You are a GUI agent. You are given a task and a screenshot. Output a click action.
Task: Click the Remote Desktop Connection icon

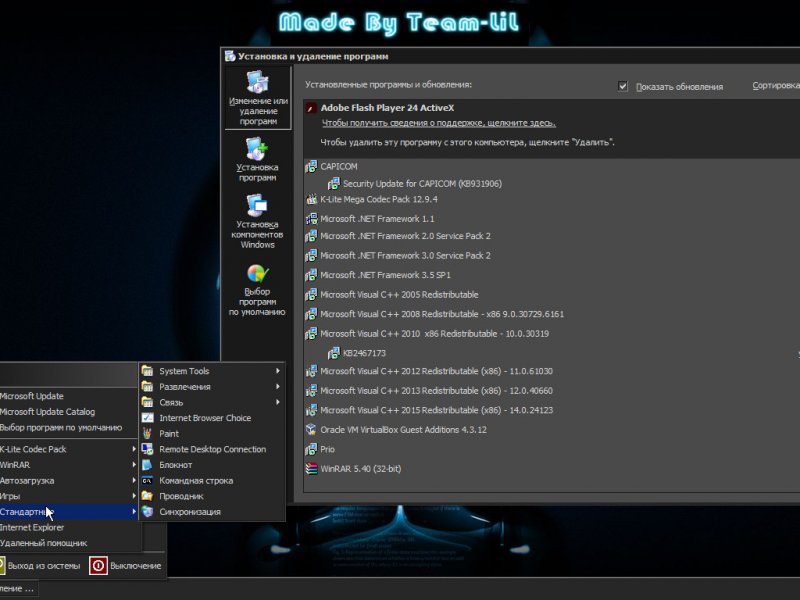click(x=147, y=449)
